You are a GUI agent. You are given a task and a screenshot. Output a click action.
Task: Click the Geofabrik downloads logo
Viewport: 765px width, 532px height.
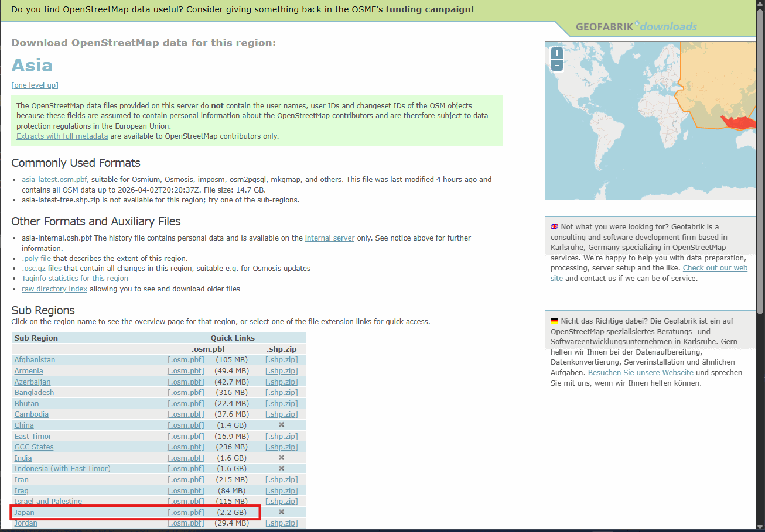pyautogui.click(x=636, y=26)
